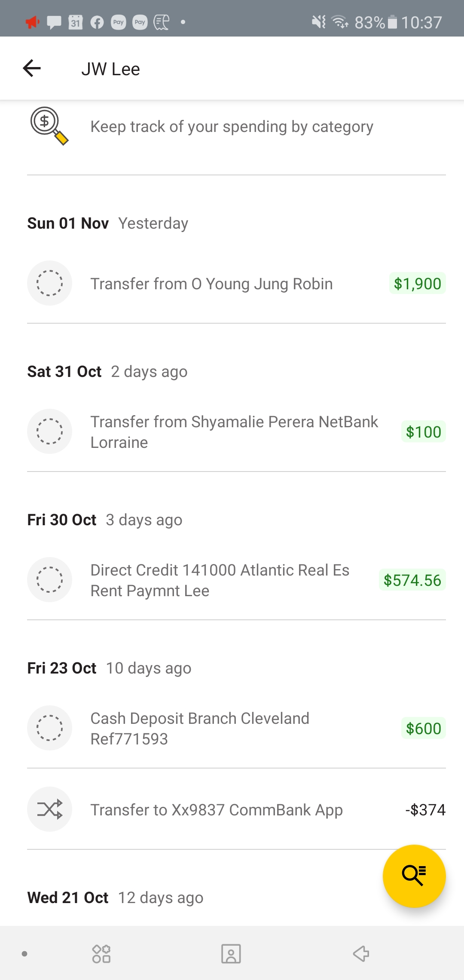
Task: Tap the spending tracker magnifier icon
Action: click(x=49, y=126)
